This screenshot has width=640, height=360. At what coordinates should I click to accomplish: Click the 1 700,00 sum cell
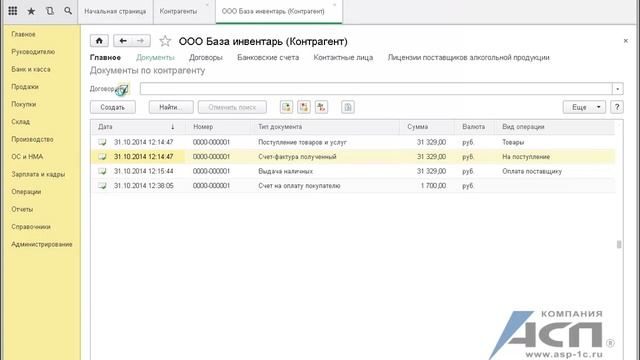(x=433, y=186)
